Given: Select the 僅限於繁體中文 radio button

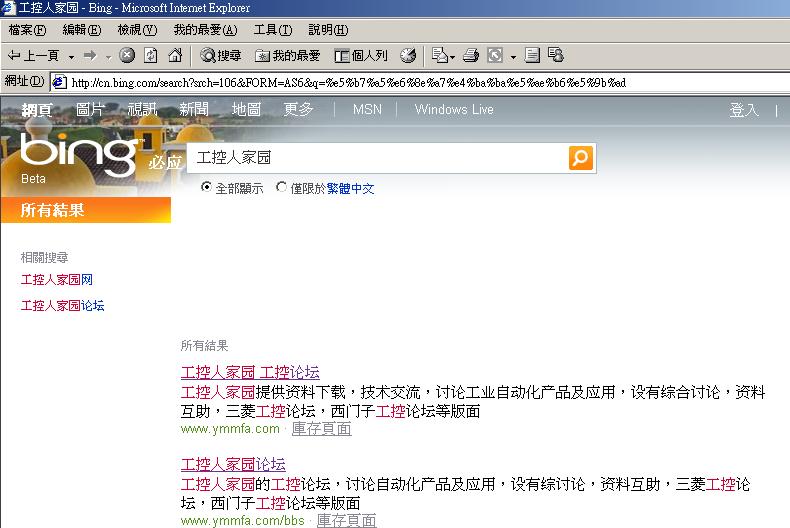Looking at the screenshot, I should click(x=281, y=187).
